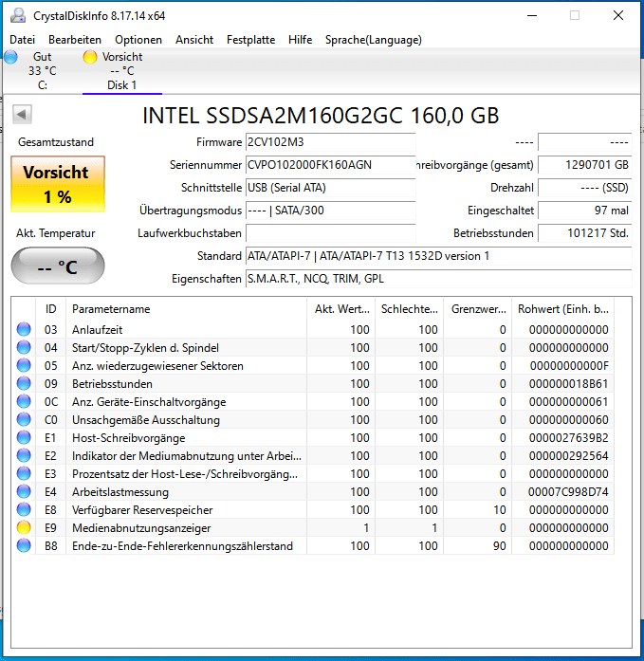Click status orb for Start/Stopp-Zyklen d. Spindel
Image resolution: width=644 pixels, height=661 pixels.
point(24,347)
